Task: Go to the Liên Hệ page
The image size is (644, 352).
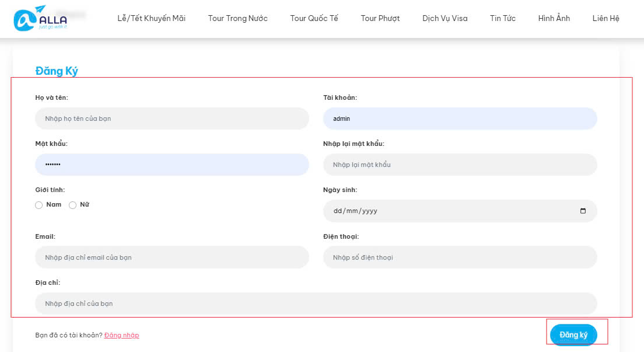Action: click(606, 19)
